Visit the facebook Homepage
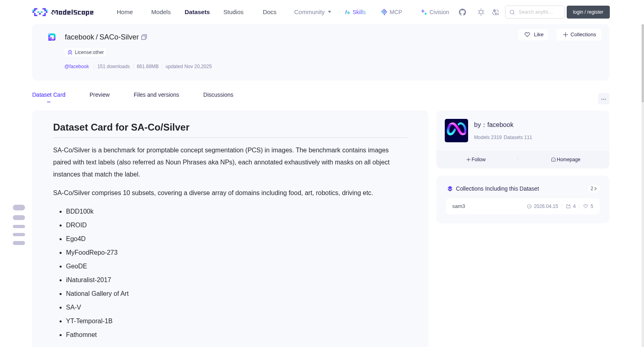644x347 pixels. (566, 160)
